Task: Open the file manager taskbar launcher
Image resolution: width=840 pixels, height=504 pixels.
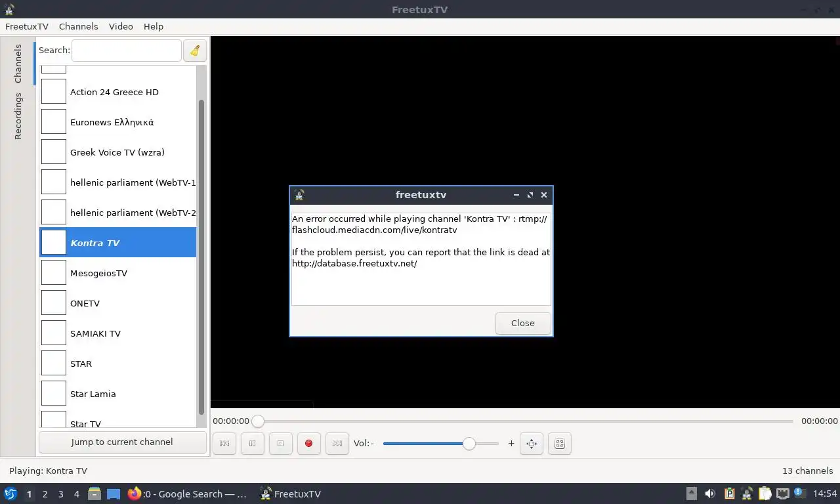Action: pos(94,493)
